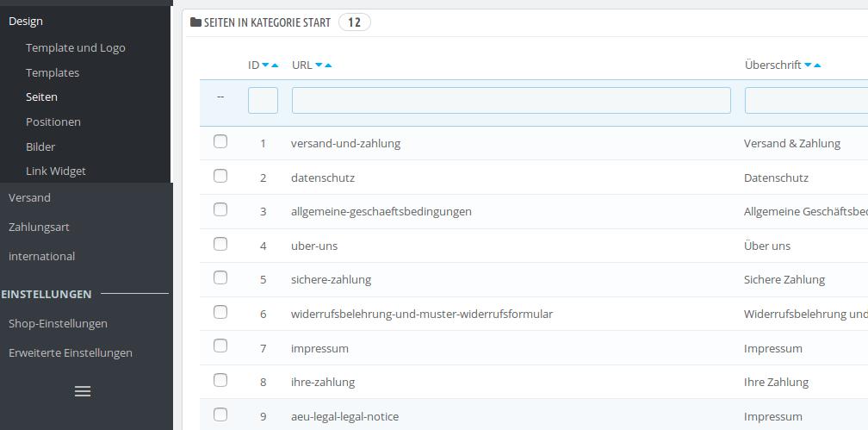The image size is (868, 430).
Task: Focus the Überschrift filter field
Action: (807, 100)
